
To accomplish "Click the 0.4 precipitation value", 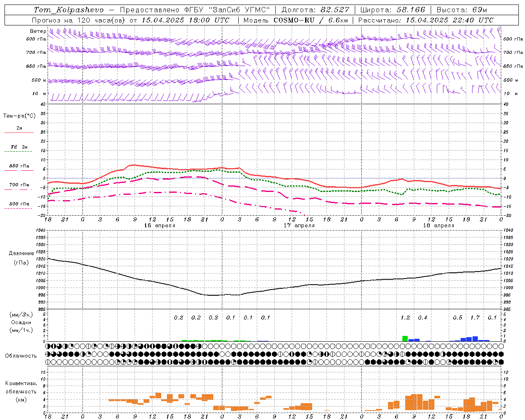I will pos(422,318).
